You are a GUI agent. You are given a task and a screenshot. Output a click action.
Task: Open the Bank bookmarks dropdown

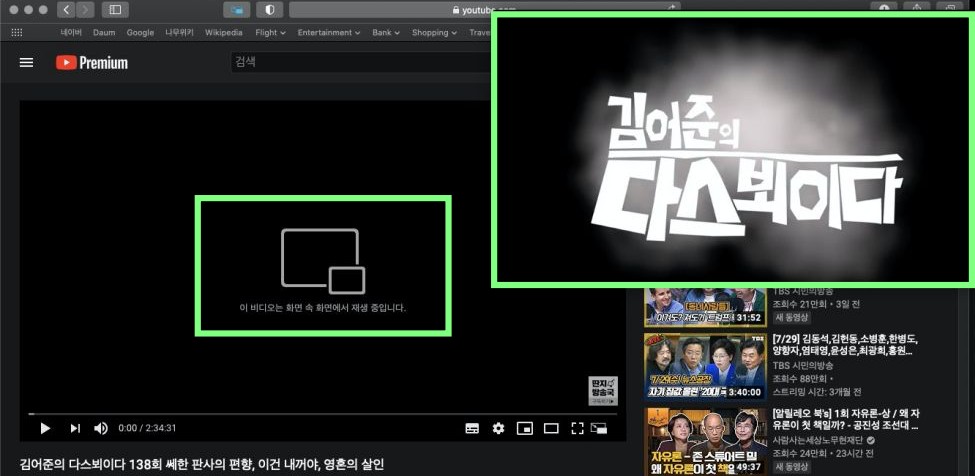click(x=386, y=32)
